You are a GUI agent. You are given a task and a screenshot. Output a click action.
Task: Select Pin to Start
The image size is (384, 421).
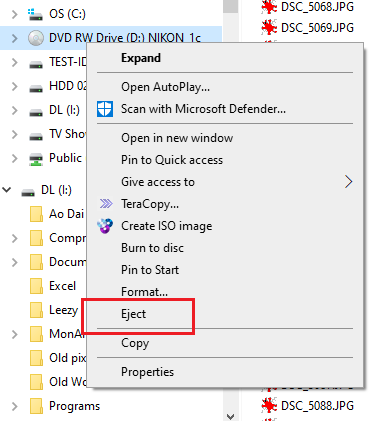click(x=150, y=270)
